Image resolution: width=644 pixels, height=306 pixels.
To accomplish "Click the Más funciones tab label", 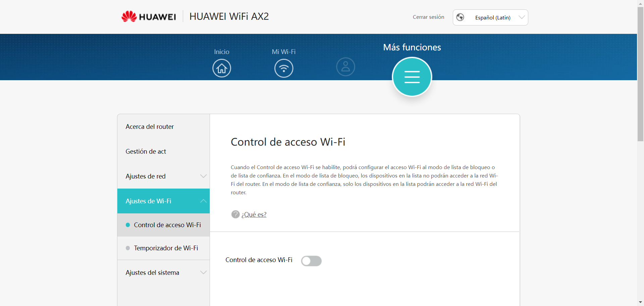I will tap(412, 47).
